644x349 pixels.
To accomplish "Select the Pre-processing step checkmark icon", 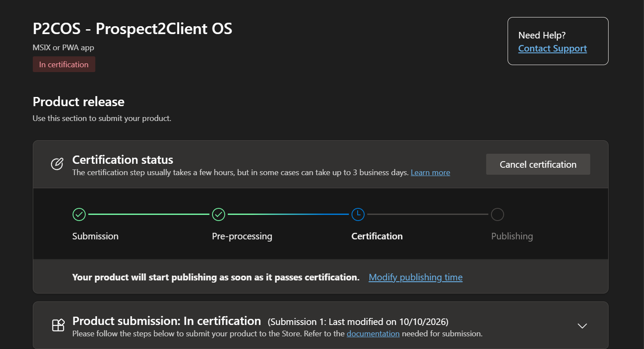I will (218, 214).
